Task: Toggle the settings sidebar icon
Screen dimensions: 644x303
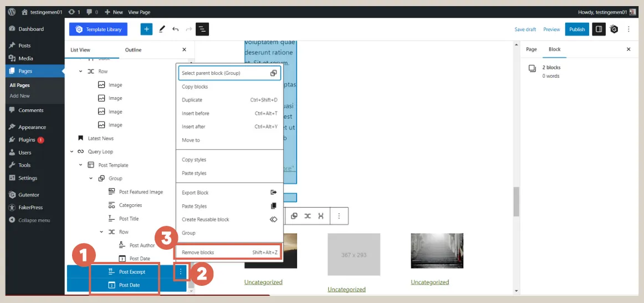Action: (599, 29)
